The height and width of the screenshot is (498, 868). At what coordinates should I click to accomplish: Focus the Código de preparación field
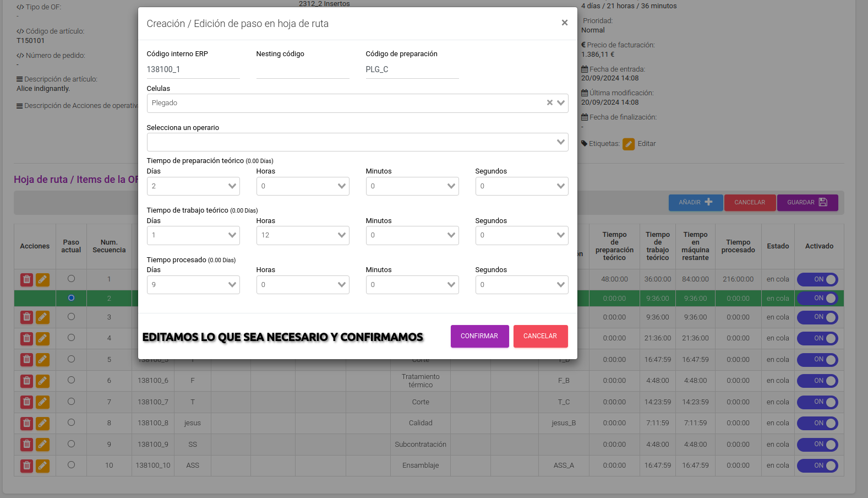click(x=412, y=69)
